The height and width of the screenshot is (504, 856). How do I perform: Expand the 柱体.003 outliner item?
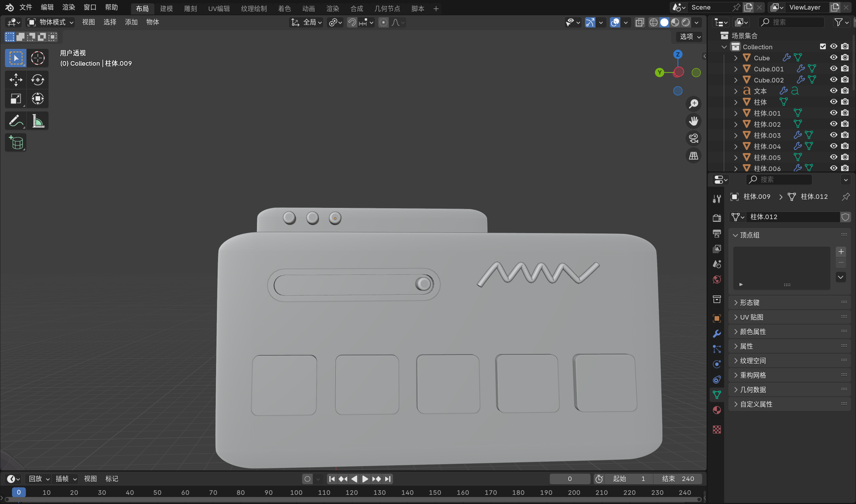[x=736, y=135]
